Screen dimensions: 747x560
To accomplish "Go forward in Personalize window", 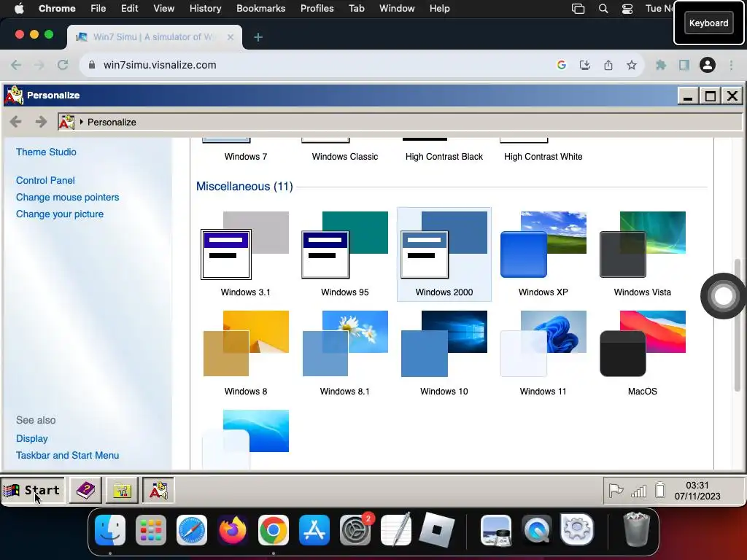I will (x=41, y=122).
